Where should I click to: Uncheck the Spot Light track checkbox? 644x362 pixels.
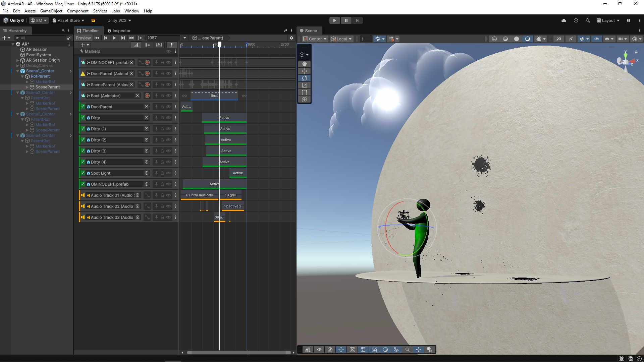click(x=83, y=173)
